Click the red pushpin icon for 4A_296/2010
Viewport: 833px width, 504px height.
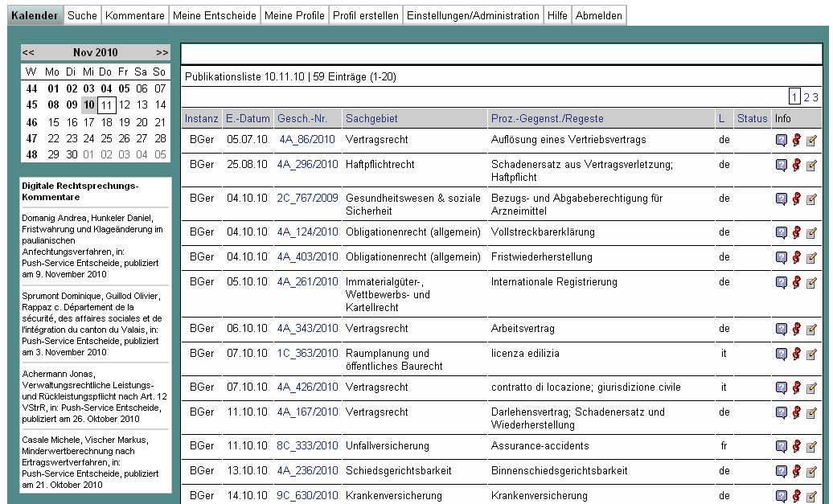pos(796,165)
